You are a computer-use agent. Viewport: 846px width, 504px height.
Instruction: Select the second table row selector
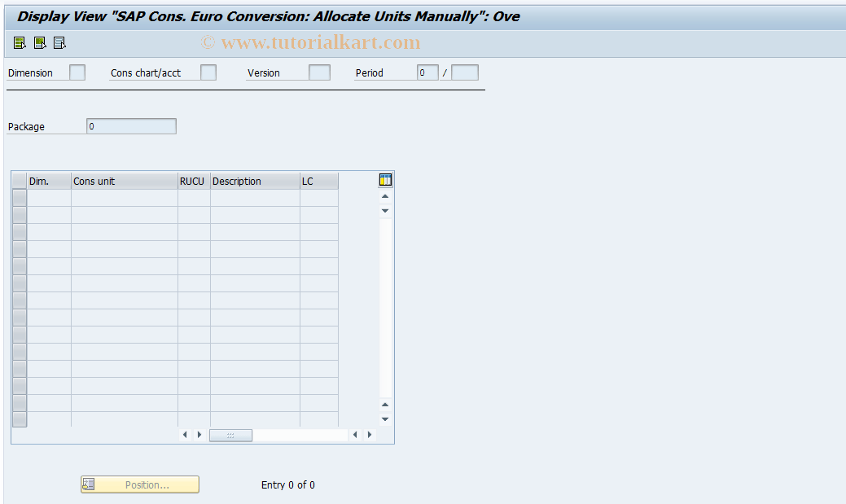point(19,214)
